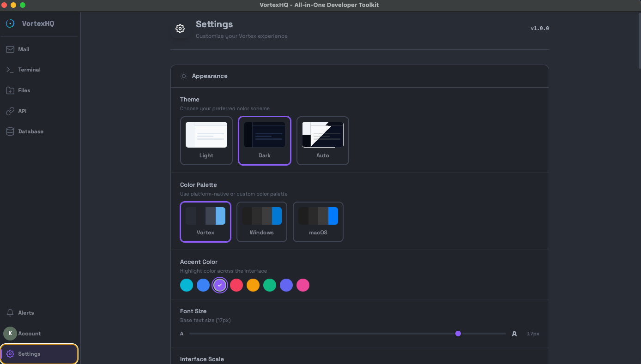Select the Light theme
This screenshot has height=364, width=641.
[x=206, y=141]
